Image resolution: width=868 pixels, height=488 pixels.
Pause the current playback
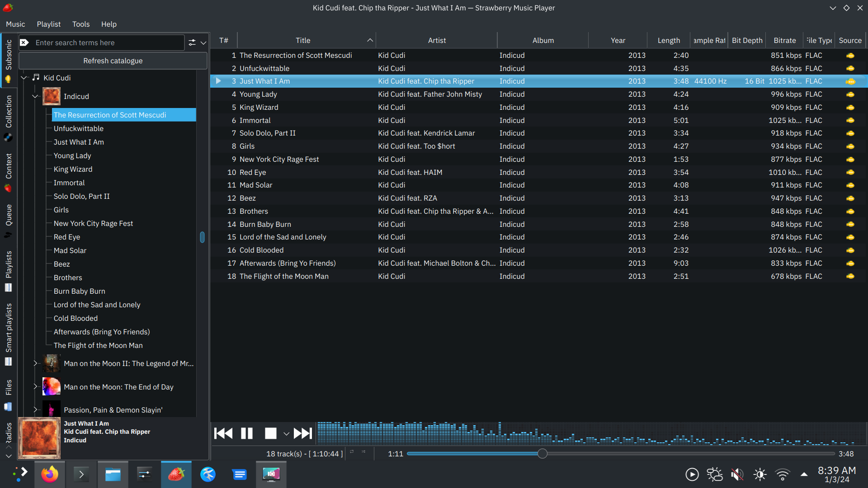click(x=247, y=433)
